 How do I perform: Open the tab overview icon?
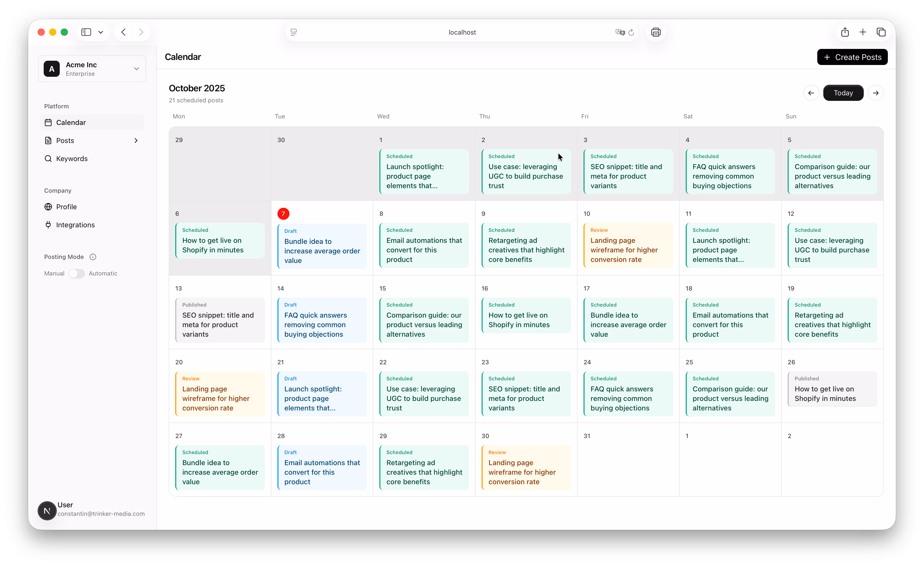click(x=881, y=32)
